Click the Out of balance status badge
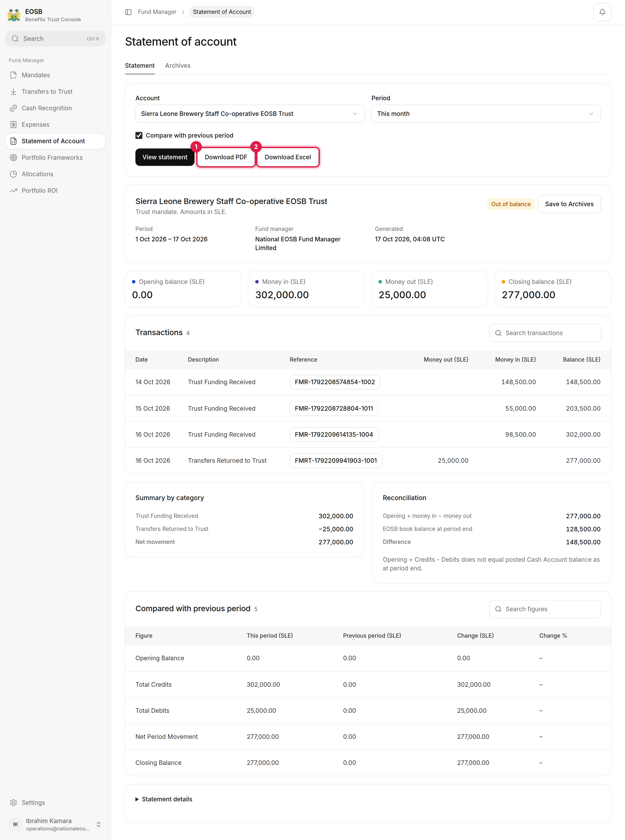625x840 pixels. click(511, 204)
